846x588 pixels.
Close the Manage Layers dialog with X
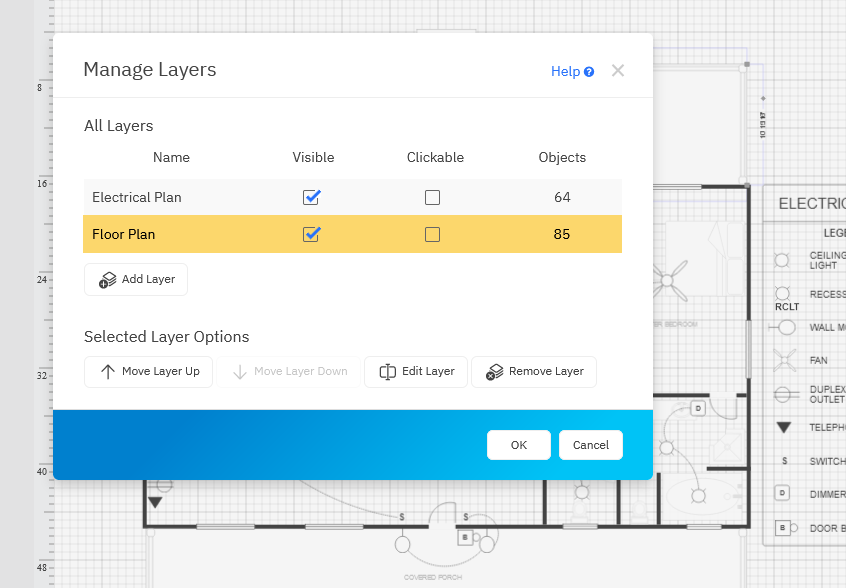coord(618,71)
